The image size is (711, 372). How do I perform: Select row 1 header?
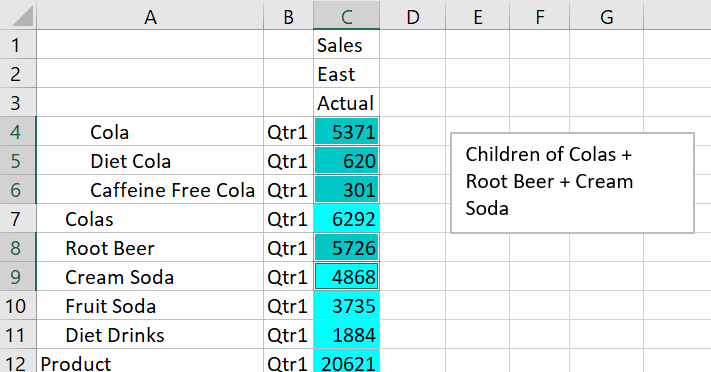pos(18,44)
